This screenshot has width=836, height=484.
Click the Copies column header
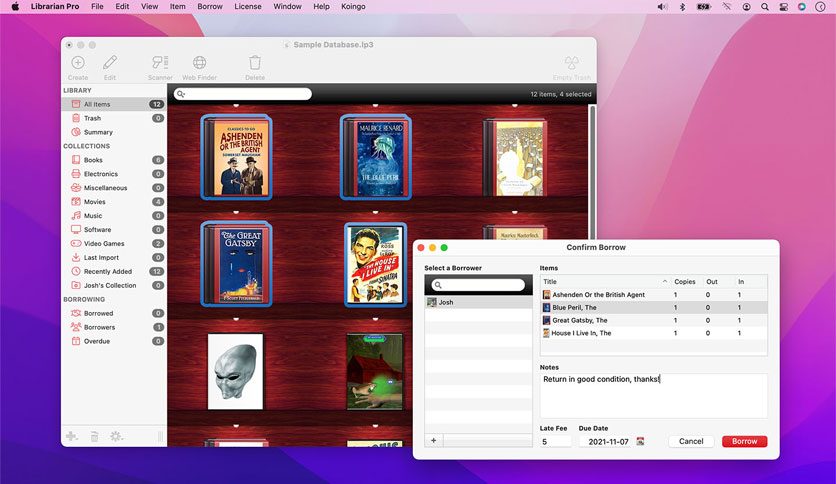685,281
